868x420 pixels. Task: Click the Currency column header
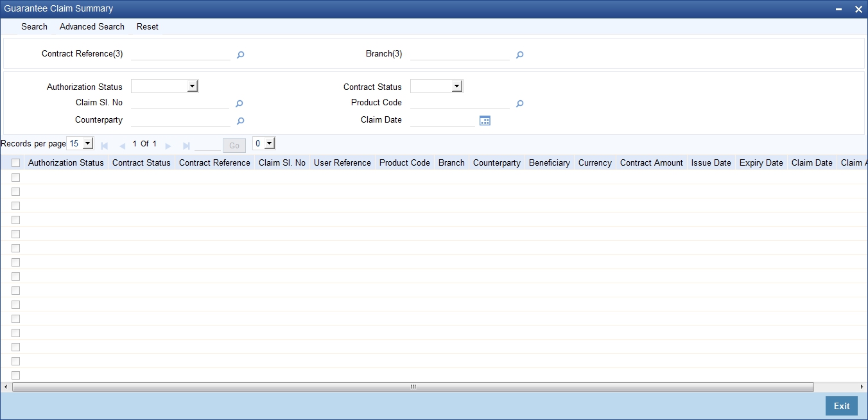[x=595, y=163]
